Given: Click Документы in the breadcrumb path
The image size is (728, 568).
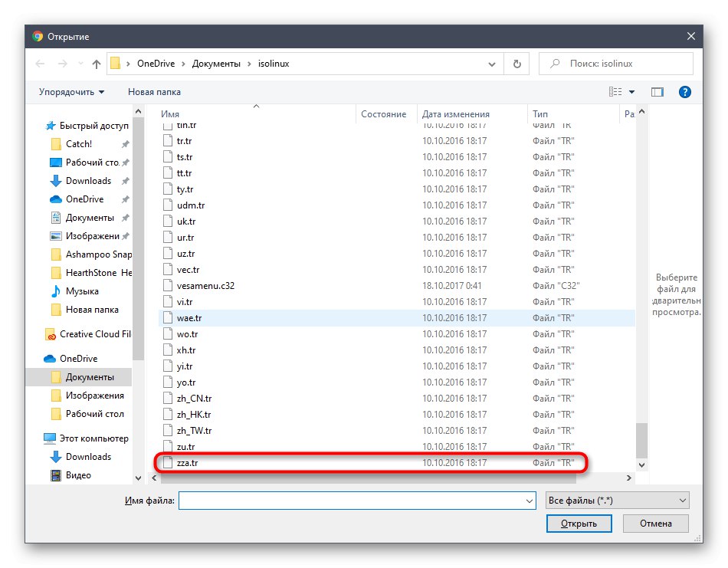Looking at the screenshot, I should tap(216, 64).
